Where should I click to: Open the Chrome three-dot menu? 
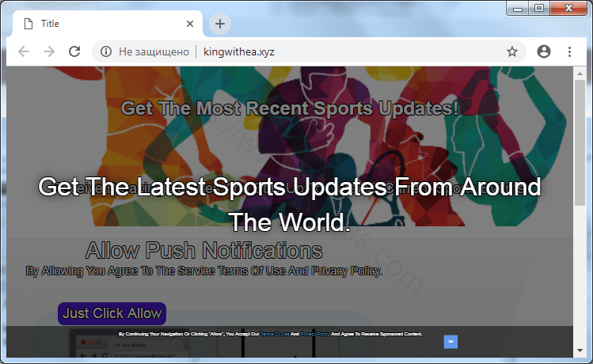click(569, 51)
